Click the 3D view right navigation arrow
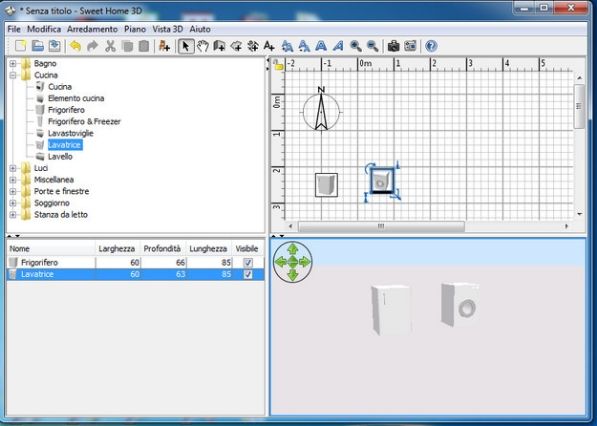This screenshot has height=426, width=597. [305, 262]
